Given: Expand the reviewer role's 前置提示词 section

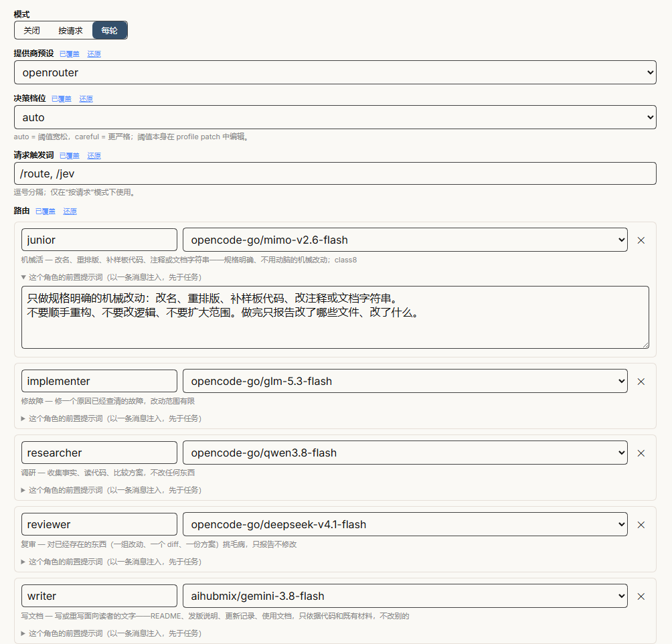Looking at the screenshot, I should point(111,561).
